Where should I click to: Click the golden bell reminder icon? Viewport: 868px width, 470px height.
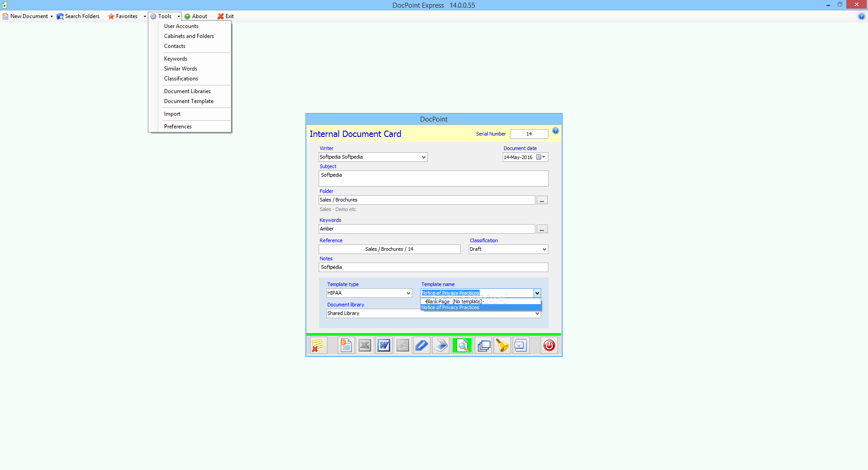tap(502, 346)
